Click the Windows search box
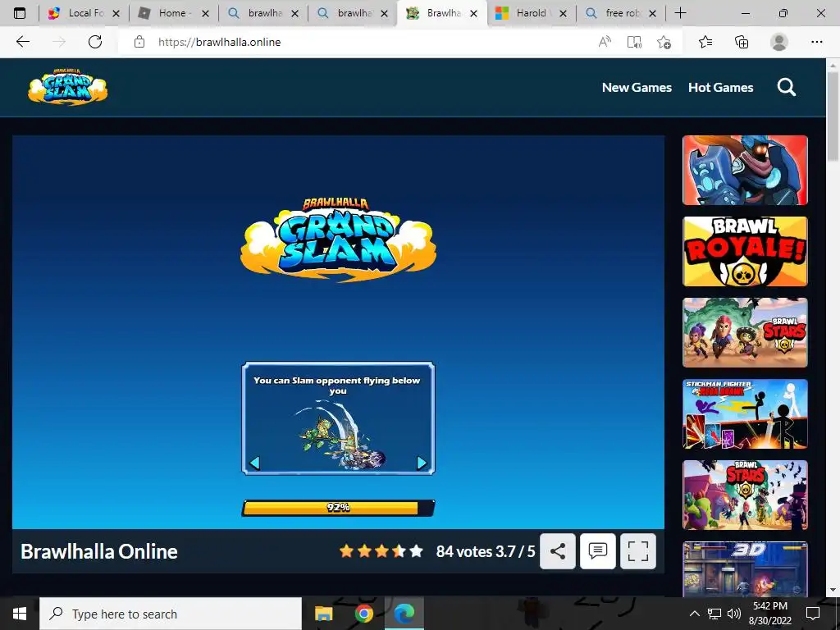 coord(171,614)
